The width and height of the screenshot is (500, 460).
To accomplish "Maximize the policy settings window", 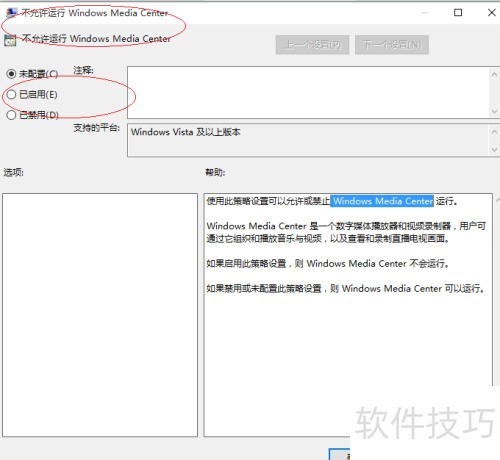I will pyautogui.click(x=458, y=13).
